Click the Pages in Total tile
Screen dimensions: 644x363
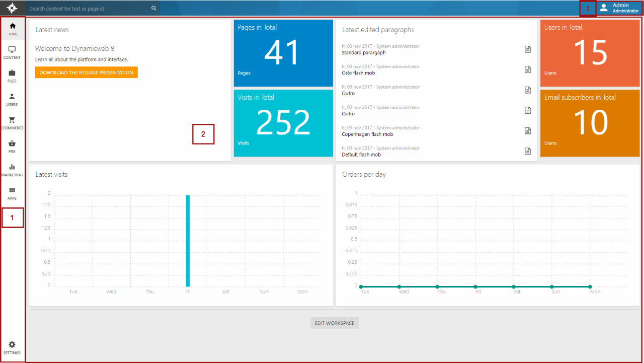(x=283, y=53)
